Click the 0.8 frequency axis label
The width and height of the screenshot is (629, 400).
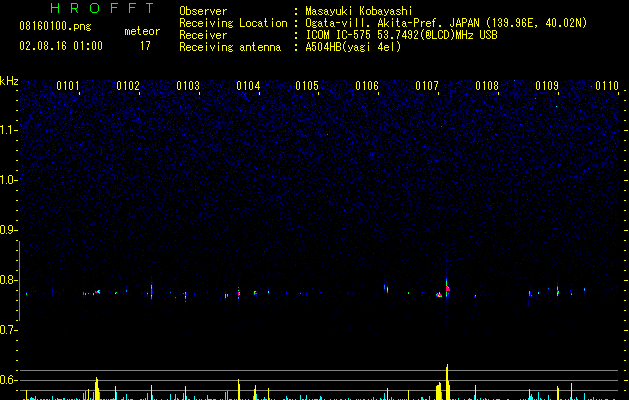(x=8, y=280)
